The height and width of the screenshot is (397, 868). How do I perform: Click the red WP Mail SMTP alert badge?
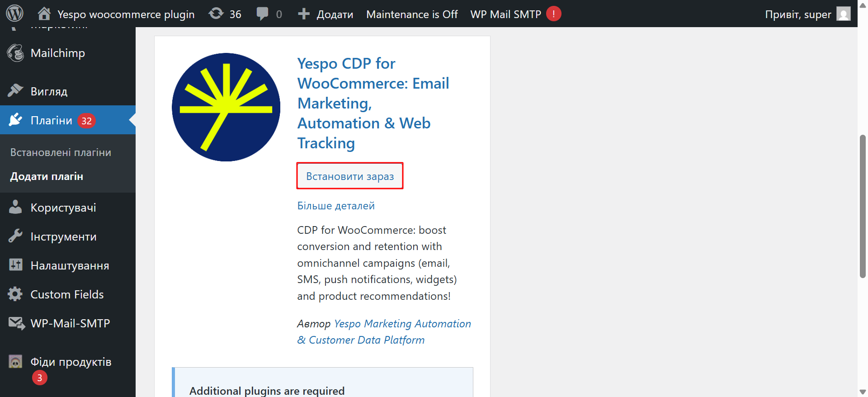pyautogui.click(x=553, y=14)
